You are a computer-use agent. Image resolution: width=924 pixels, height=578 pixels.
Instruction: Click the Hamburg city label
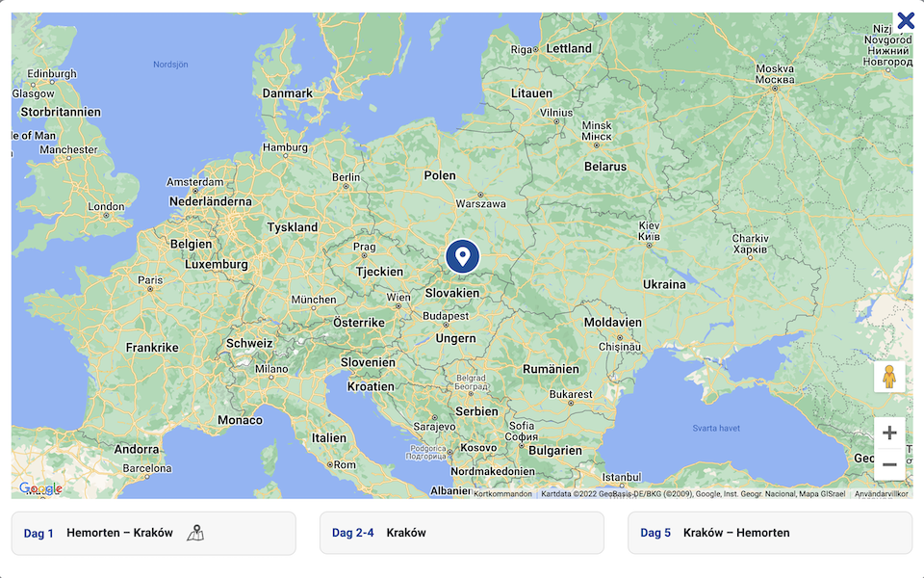pyautogui.click(x=285, y=146)
